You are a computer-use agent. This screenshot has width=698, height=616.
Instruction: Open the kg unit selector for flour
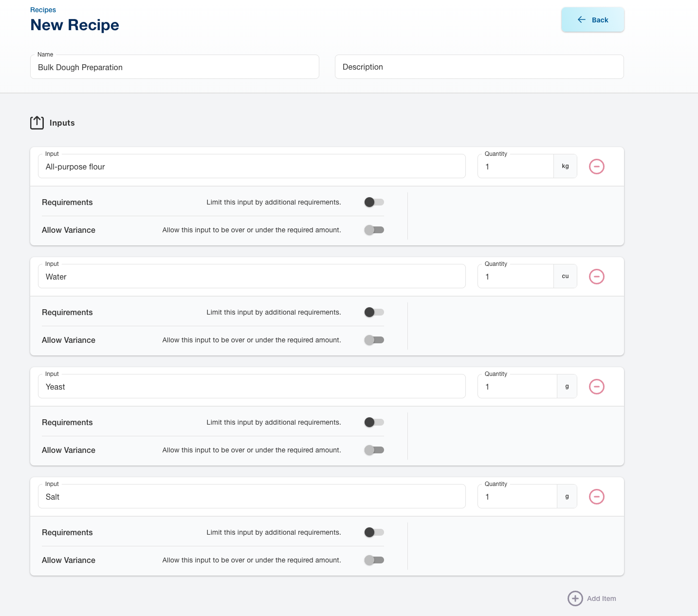click(565, 167)
